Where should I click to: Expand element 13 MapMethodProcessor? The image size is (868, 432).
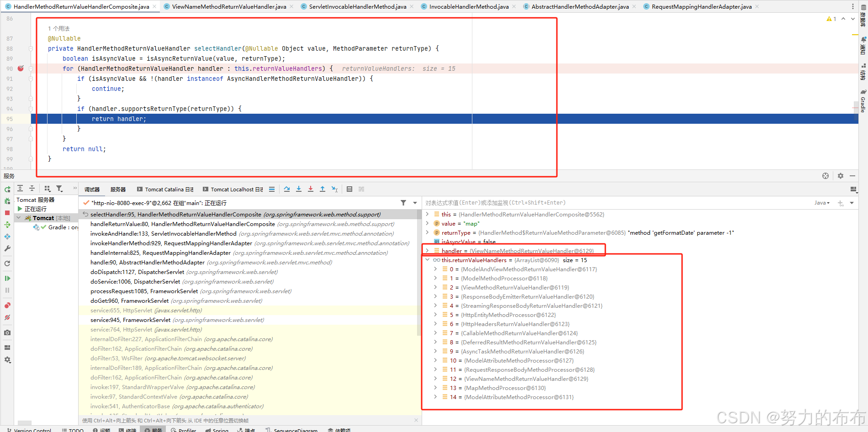pos(435,388)
